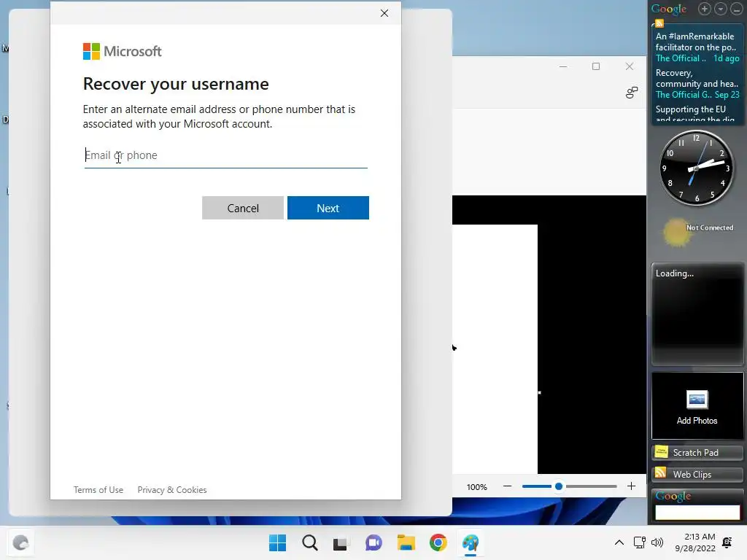Click the add gadget plus icon in sidebar
747x560 pixels.
pyautogui.click(x=705, y=9)
